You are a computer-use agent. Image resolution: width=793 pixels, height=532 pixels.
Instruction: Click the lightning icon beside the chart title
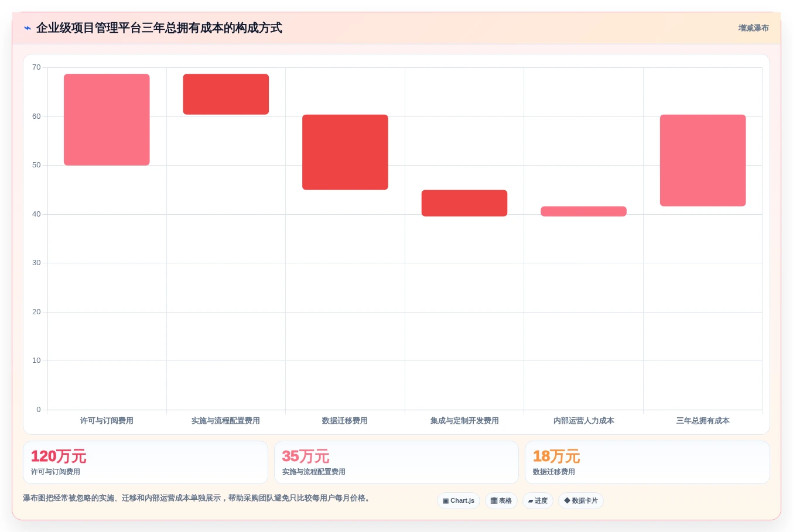tap(27, 28)
